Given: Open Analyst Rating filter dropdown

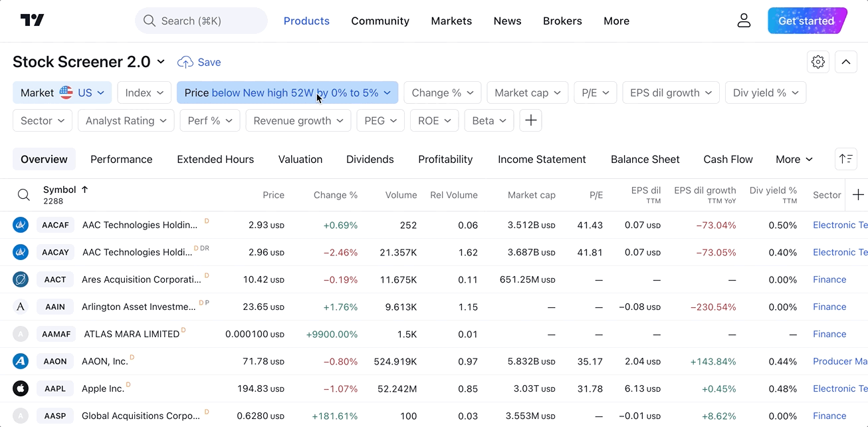Looking at the screenshot, I should (x=126, y=120).
